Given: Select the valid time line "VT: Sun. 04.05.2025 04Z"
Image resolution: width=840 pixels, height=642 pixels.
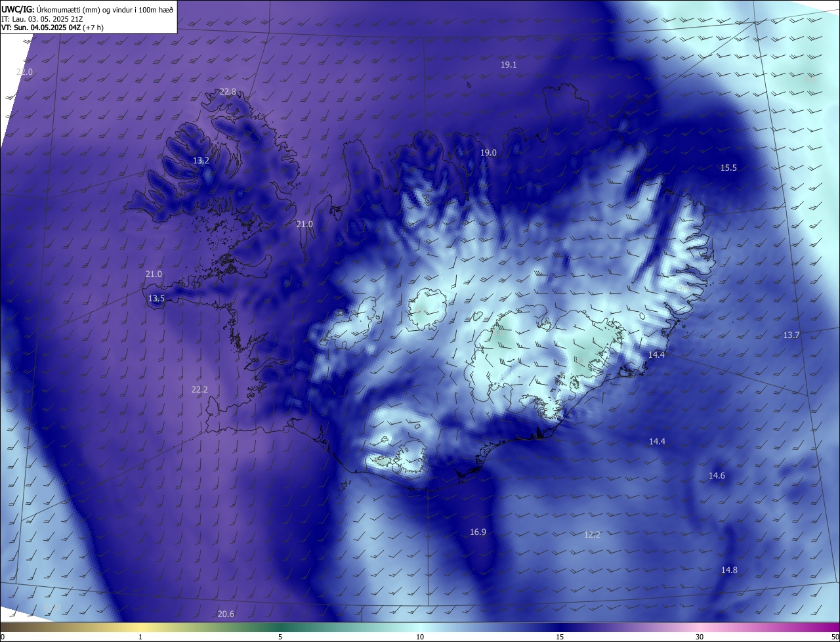Looking at the screenshot, I should [x=41, y=28].
